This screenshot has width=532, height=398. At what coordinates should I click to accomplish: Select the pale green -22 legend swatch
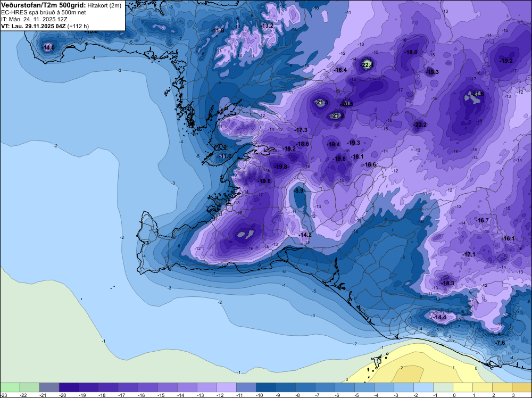coord(29,387)
